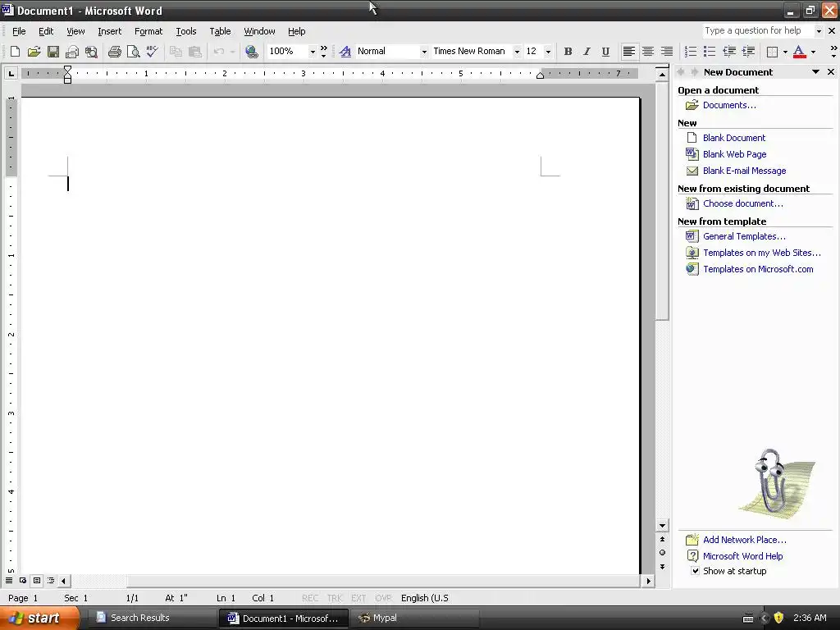Click the Save floppy disk icon
The height and width of the screenshot is (630, 840).
coord(53,52)
